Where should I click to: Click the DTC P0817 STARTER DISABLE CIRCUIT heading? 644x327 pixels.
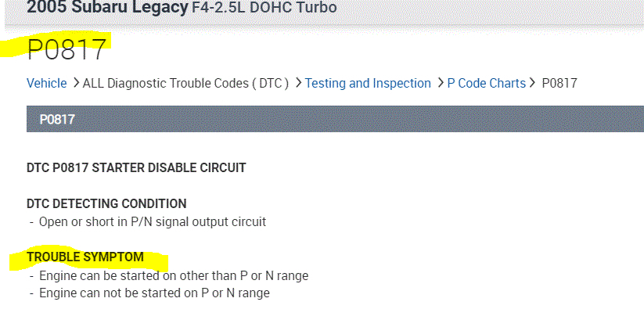click(x=136, y=167)
